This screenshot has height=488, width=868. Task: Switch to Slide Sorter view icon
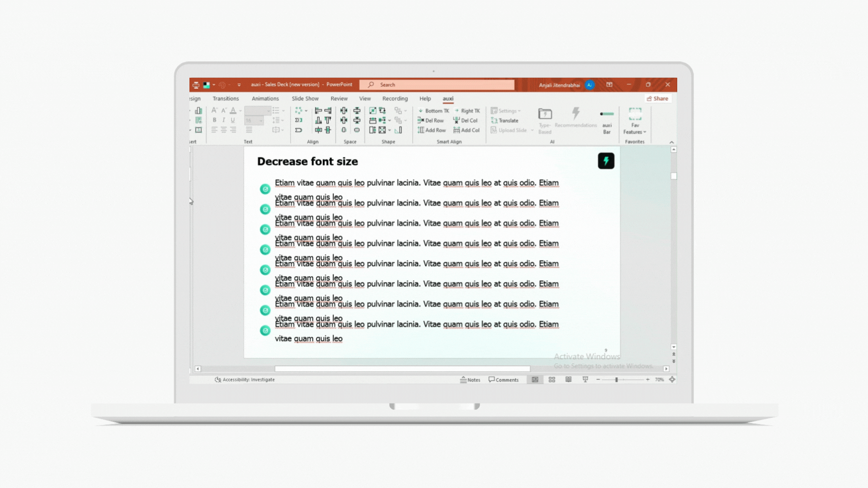coord(552,380)
